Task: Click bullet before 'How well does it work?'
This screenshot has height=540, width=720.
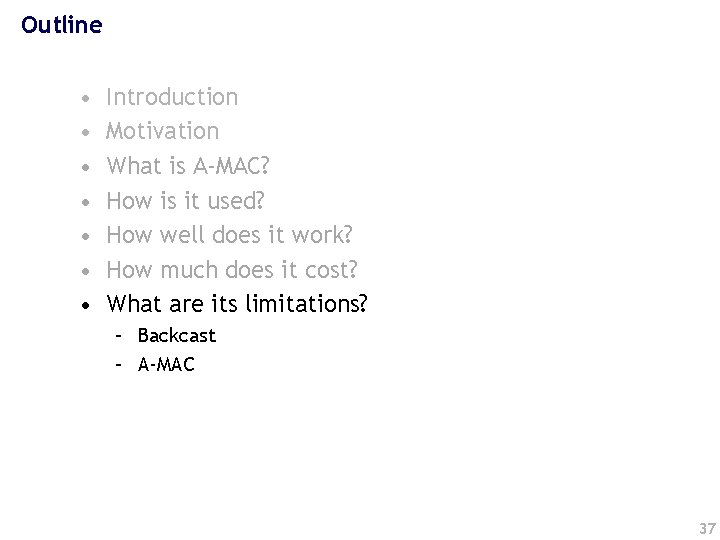Action: (x=85, y=236)
